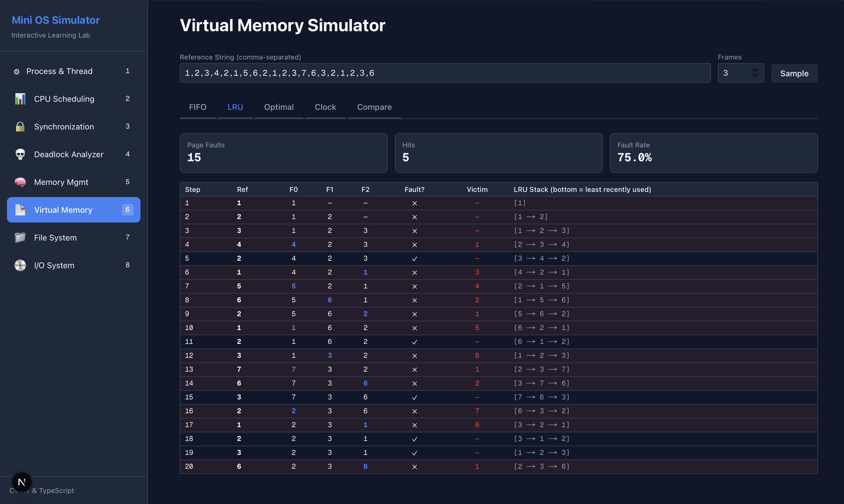Open Deadlock Analyzer using the skull icon

(x=20, y=154)
